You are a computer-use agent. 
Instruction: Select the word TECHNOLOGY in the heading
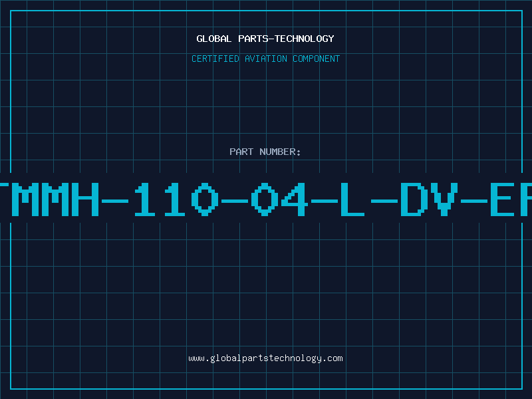click(305, 39)
